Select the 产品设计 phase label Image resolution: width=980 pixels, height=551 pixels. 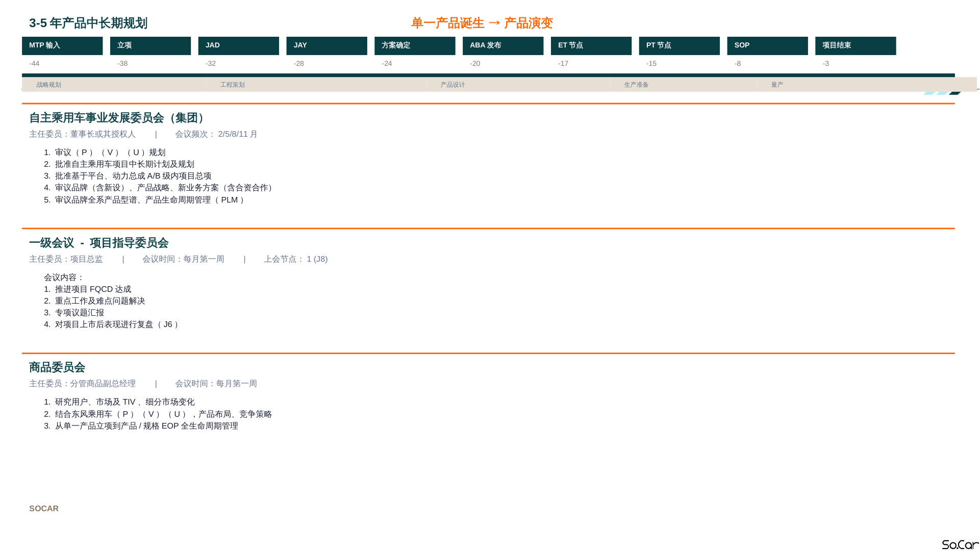point(453,85)
